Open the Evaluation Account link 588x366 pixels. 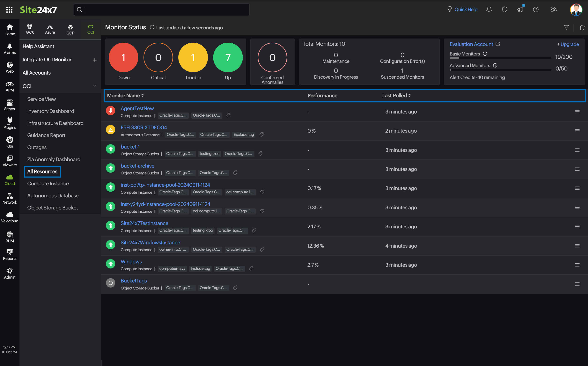pos(471,44)
